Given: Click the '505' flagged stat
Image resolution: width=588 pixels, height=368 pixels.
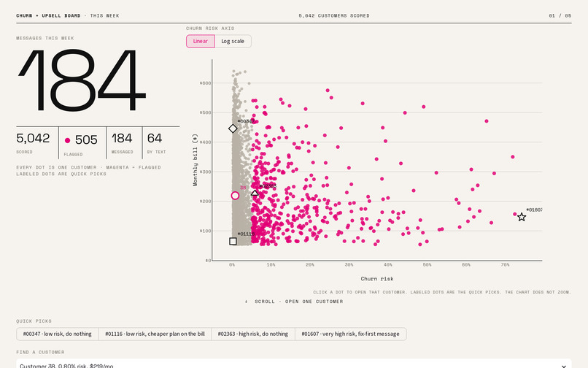Looking at the screenshot, I should pos(86,140).
